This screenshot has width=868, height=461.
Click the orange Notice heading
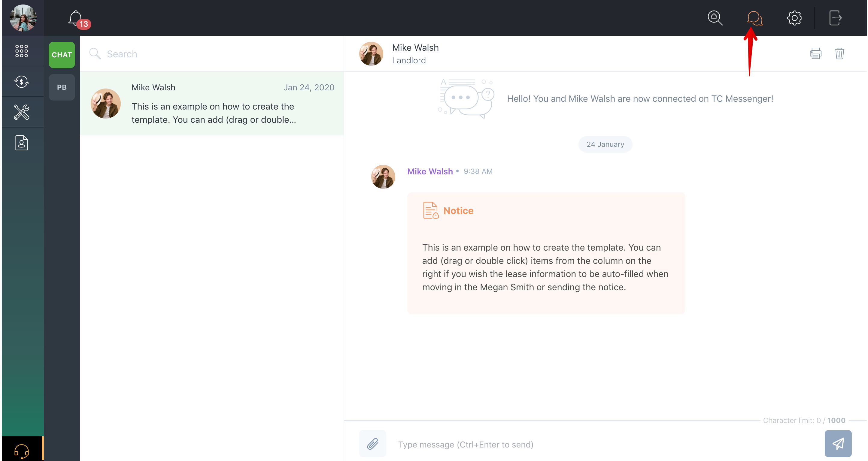coord(458,210)
